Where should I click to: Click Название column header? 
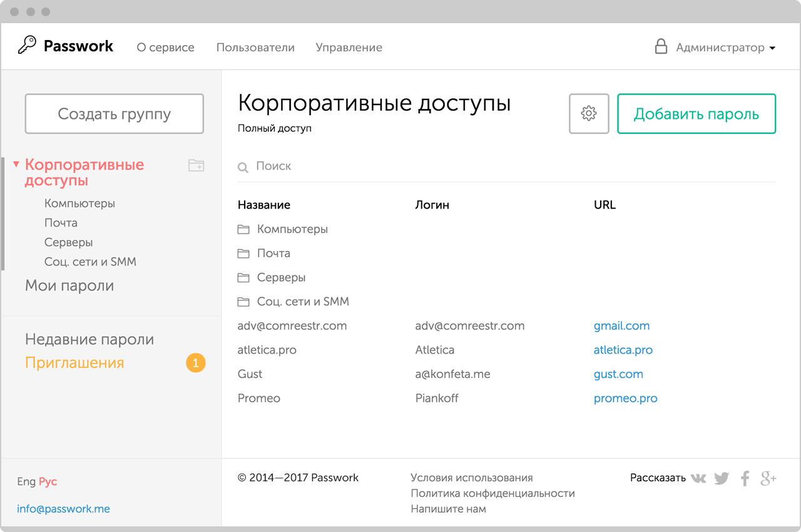click(264, 205)
